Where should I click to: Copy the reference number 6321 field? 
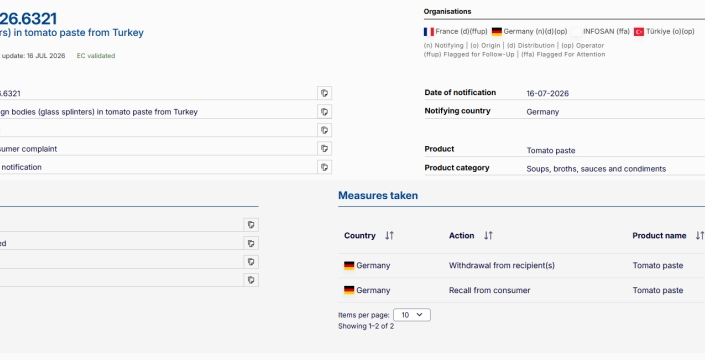click(x=324, y=93)
